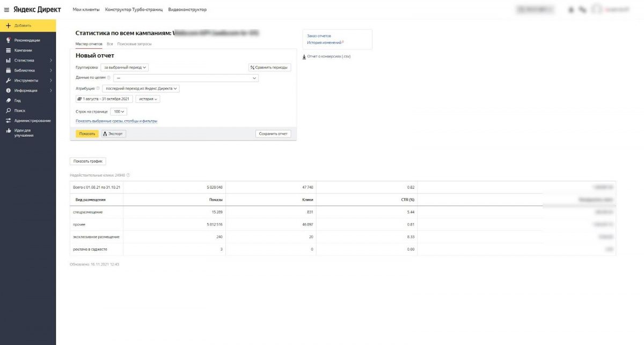This screenshot has width=644, height=345.
Task: Click the help icon beside Недействительные клики
Action: 128,175
